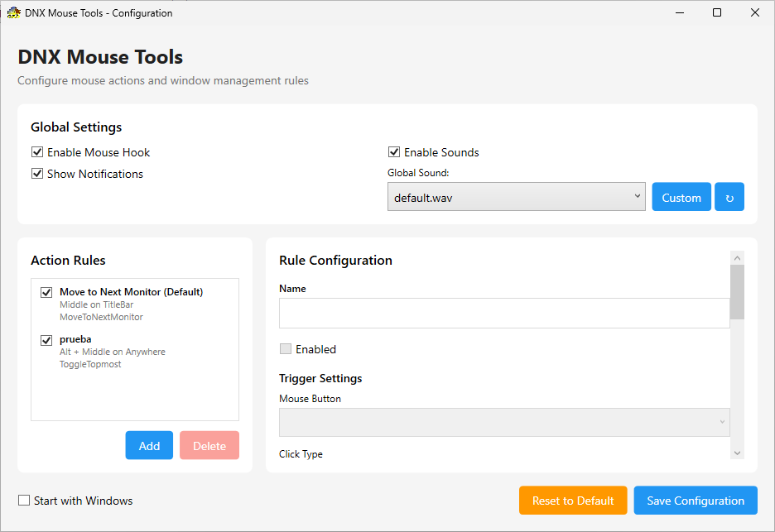Minimize the configuration window

click(679, 12)
